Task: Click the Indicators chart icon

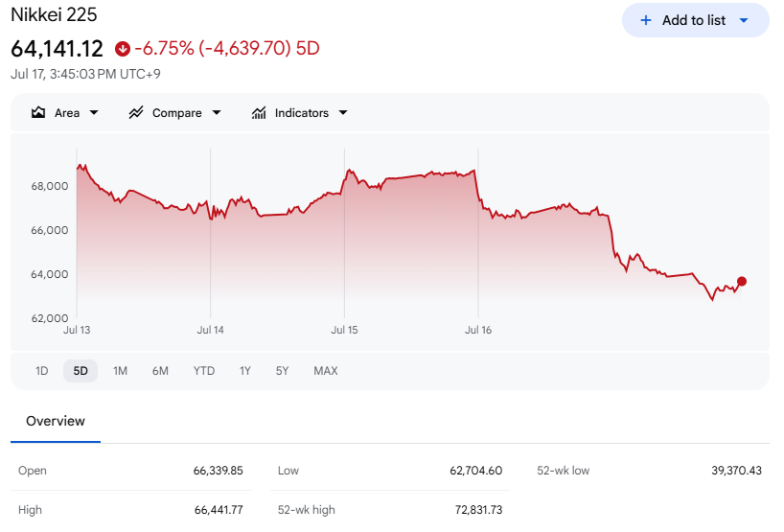Action: click(259, 112)
